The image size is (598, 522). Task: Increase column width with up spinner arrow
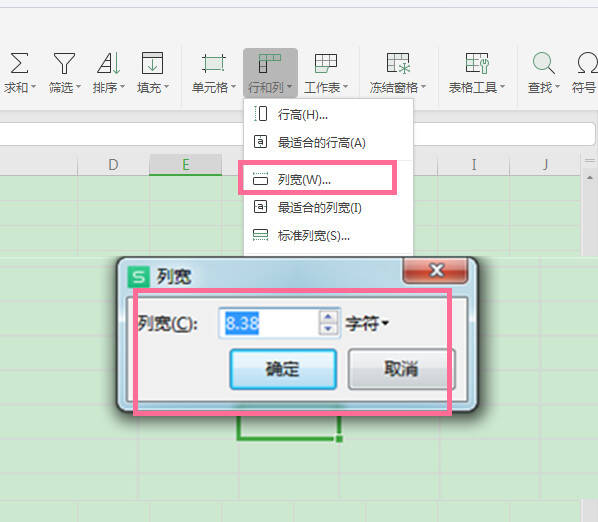pyautogui.click(x=328, y=316)
